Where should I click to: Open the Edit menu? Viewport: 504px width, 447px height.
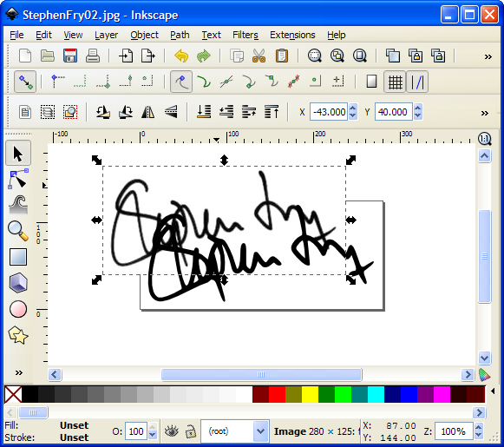click(x=43, y=35)
